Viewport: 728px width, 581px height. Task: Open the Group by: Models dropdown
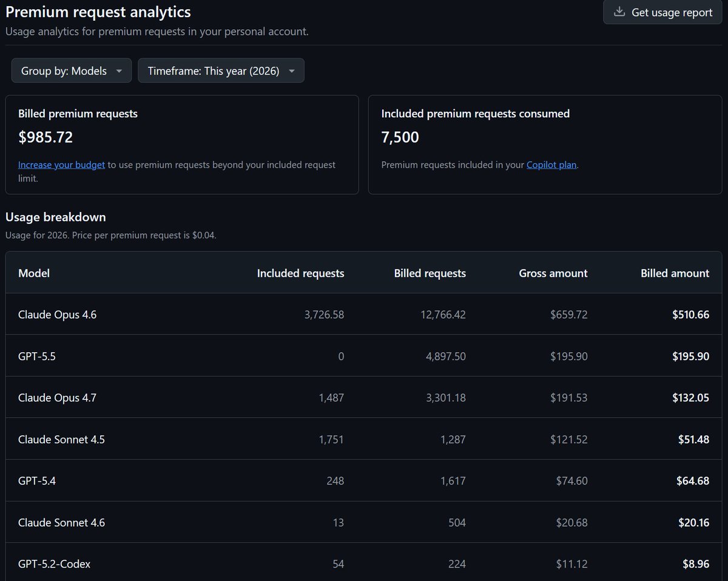72,71
